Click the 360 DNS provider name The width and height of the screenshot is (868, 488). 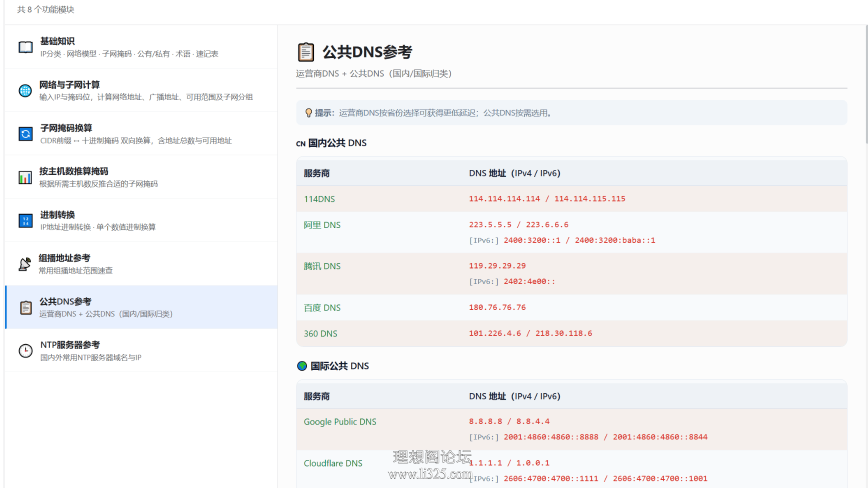320,333
